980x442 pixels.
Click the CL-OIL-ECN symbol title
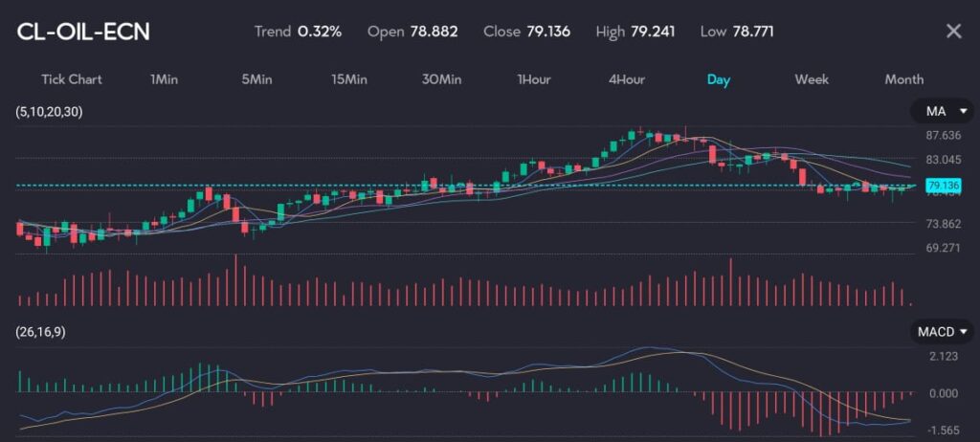83,32
